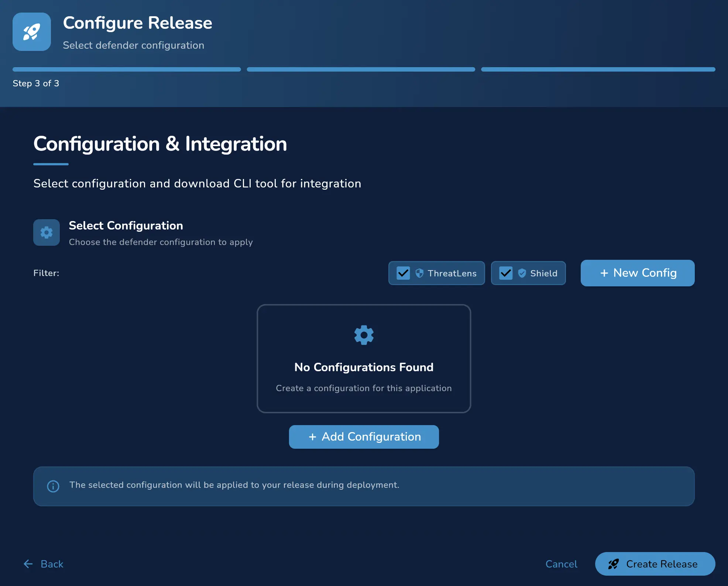This screenshot has width=728, height=586.
Task: Toggle the ThreatLens filter chip label
Action: coord(452,273)
